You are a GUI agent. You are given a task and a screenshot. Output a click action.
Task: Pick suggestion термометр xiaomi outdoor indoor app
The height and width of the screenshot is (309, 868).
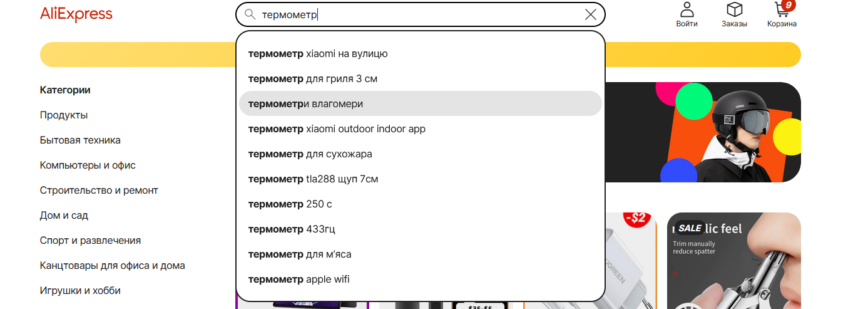pyautogui.click(x=421, y=129)
